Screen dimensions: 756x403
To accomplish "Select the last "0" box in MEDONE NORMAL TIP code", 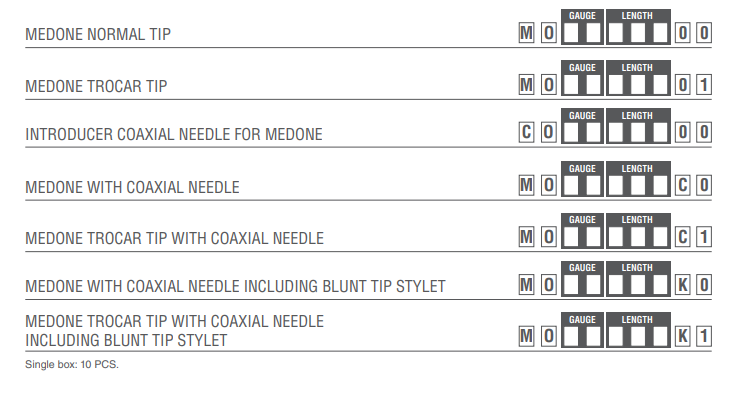I will [x=704, y=34].
